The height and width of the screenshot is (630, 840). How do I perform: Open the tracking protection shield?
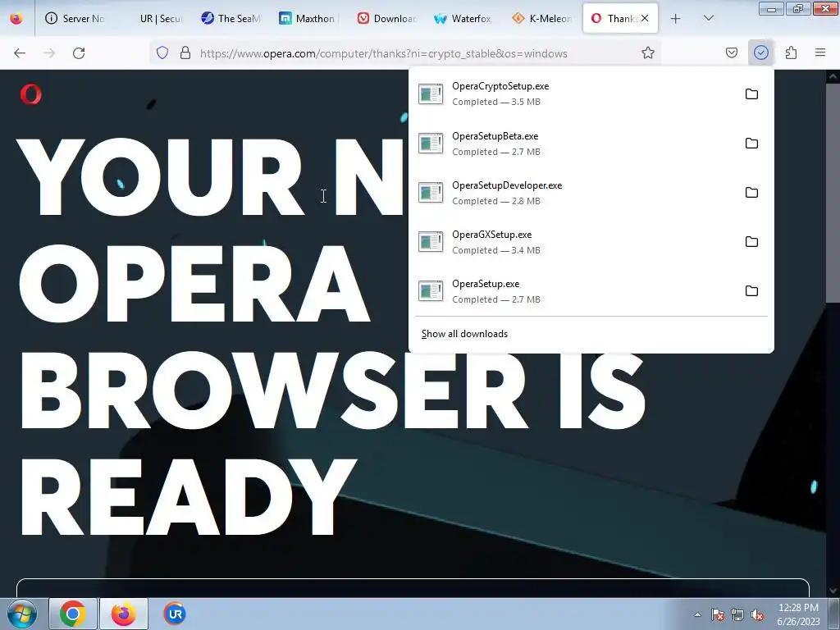point(162,52)
